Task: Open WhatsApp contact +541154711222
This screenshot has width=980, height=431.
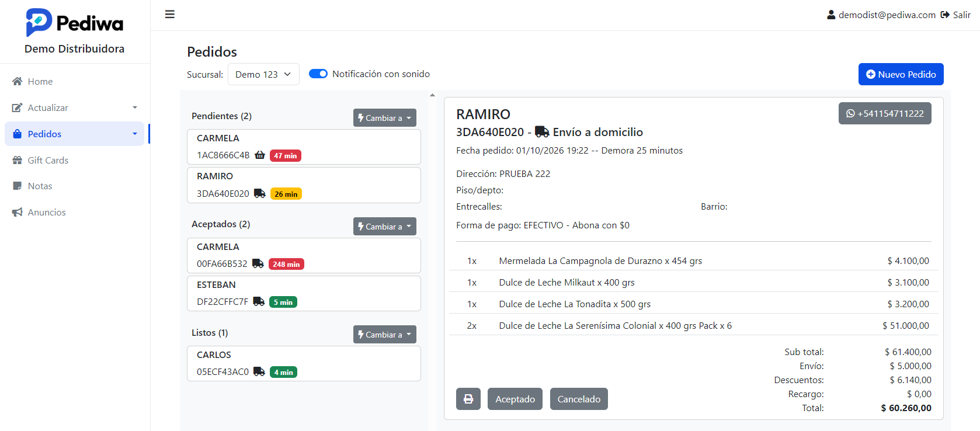Action: click(885, 113)
